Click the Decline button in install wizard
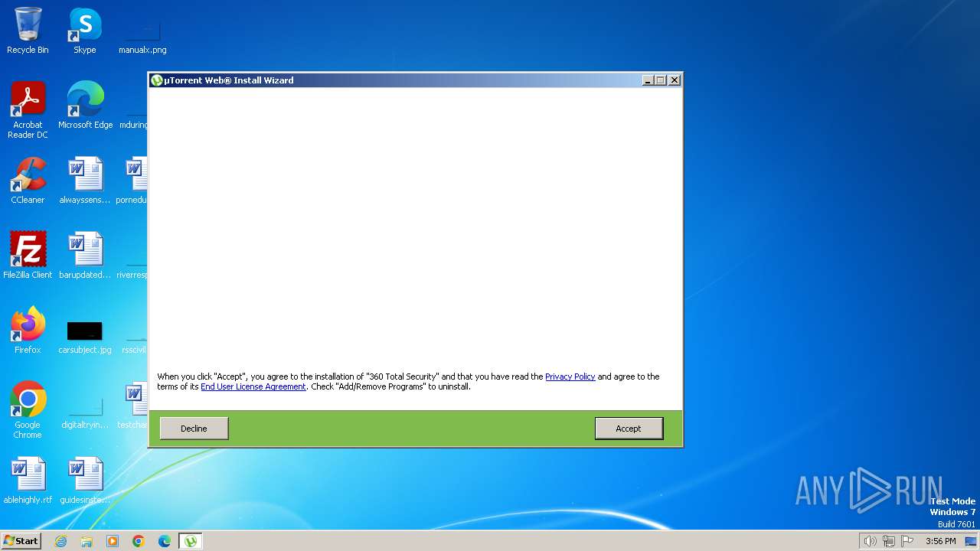 tap(194, 429)
